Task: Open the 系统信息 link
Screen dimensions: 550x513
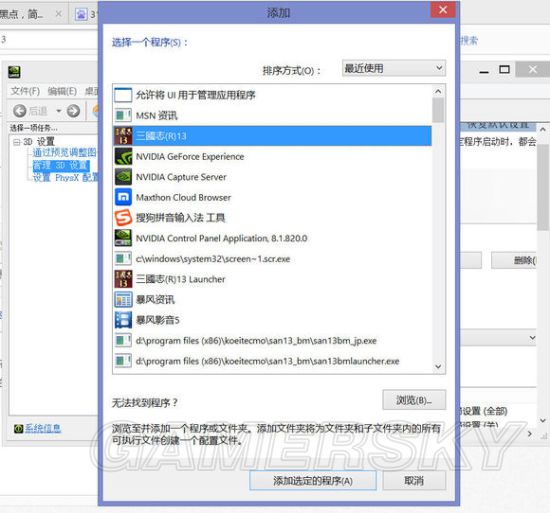Action: (x=43, y=428)
